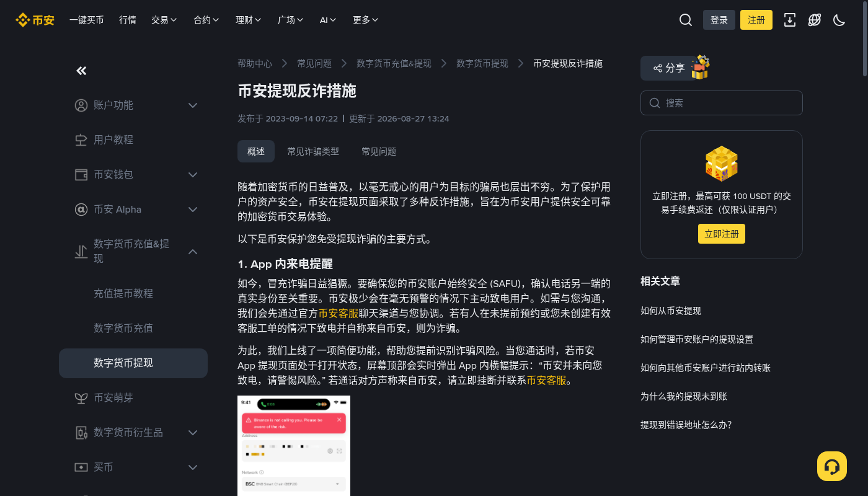Viewport: 868px width, 496px height.
Task: Click the 币安钱包 wallet icon
Action: (x=81, y=175)
